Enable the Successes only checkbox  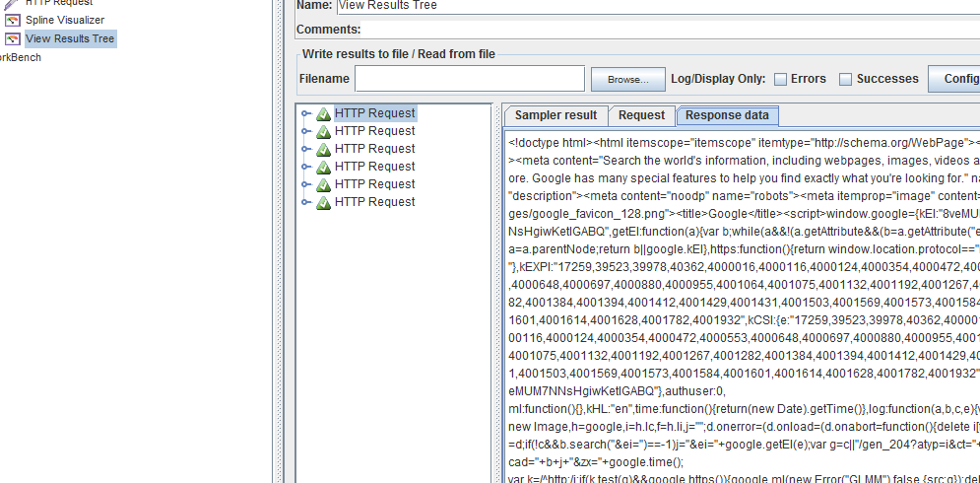coord(846,80)
